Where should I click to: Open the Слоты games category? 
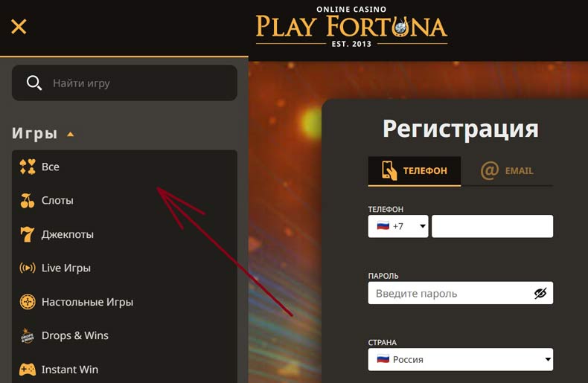point(57,200)
